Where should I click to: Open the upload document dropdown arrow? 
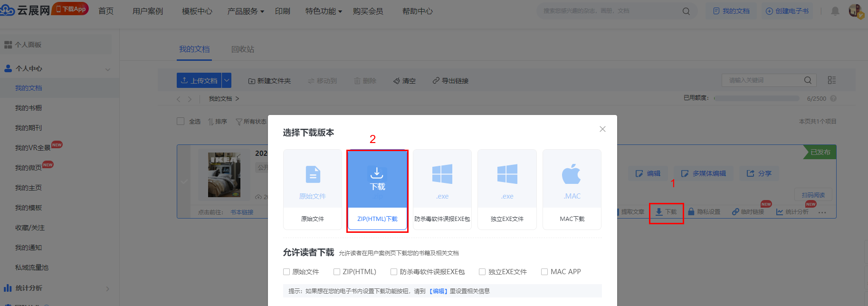point(227,81)
